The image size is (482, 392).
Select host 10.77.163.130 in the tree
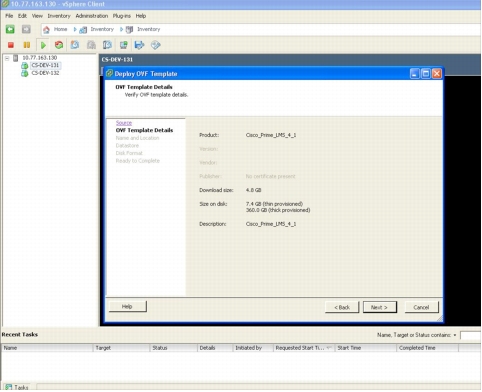39,58
